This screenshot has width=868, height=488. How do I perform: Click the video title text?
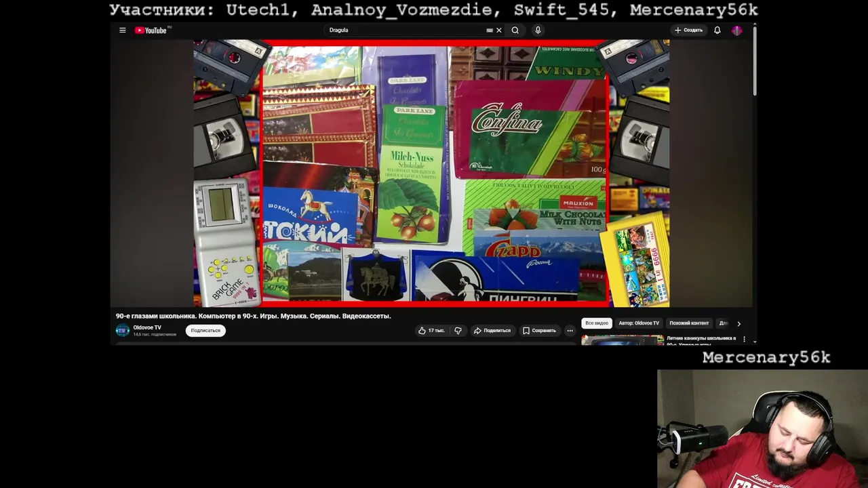(253, 316)
